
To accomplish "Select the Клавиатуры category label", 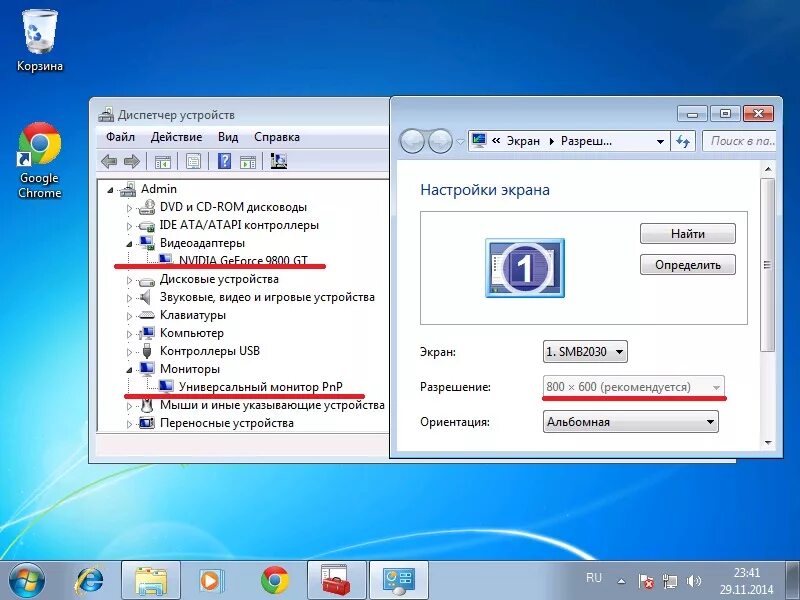I will [x=193, y=315].
